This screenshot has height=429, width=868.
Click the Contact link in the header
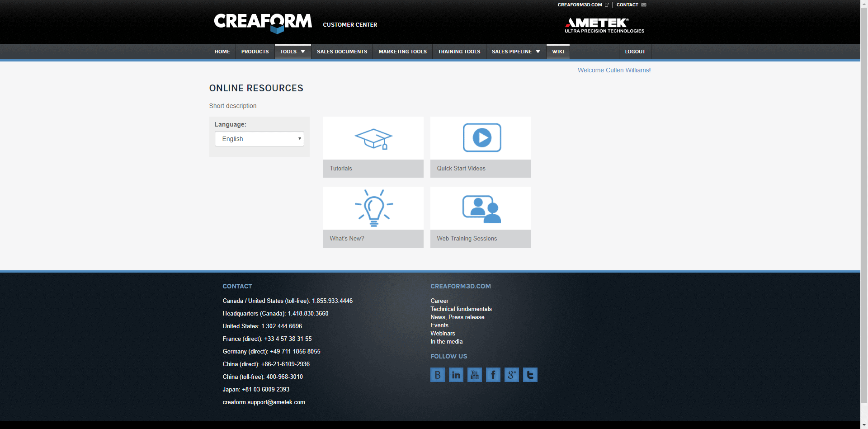point(627,5)
